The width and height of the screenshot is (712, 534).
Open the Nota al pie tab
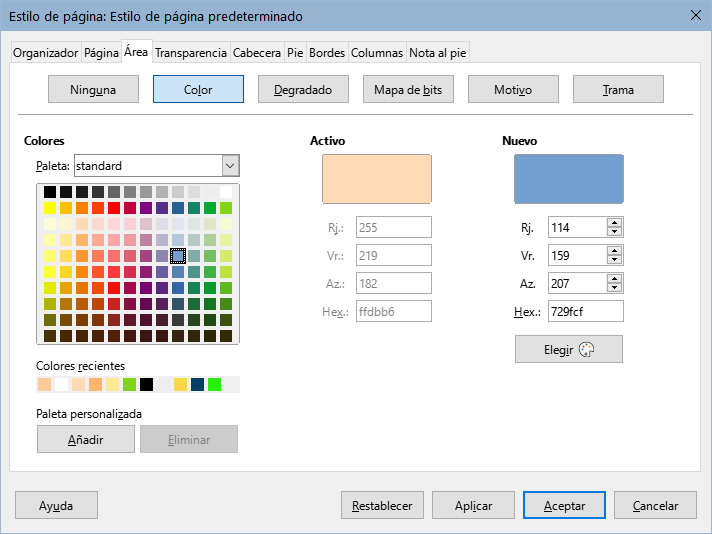[x=438, y=53]
